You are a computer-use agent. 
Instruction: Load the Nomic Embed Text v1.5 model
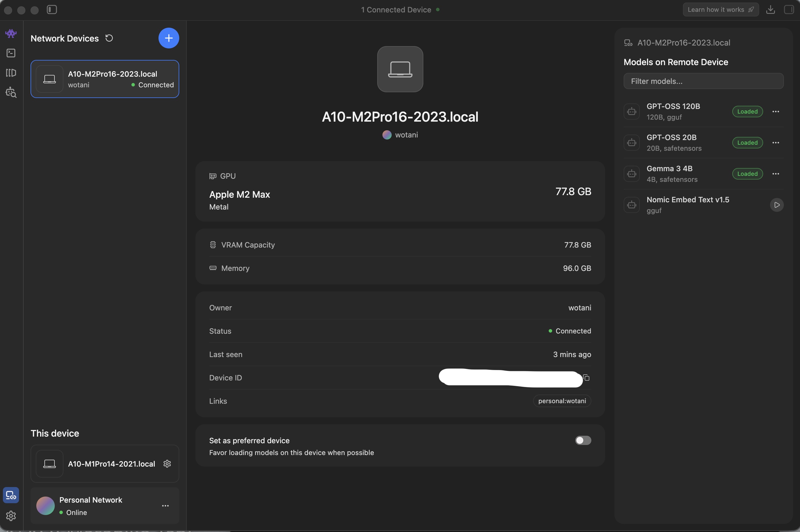click(777, 205)
